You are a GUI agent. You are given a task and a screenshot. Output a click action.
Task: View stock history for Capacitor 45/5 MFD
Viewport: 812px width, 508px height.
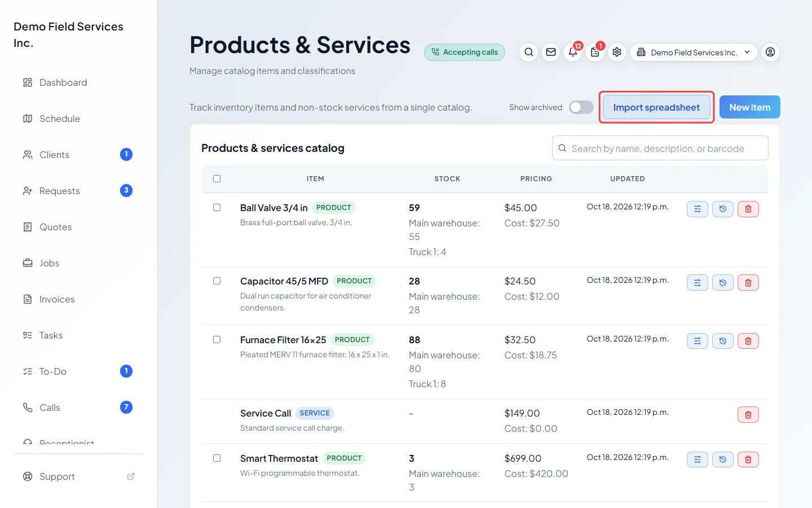723,282
